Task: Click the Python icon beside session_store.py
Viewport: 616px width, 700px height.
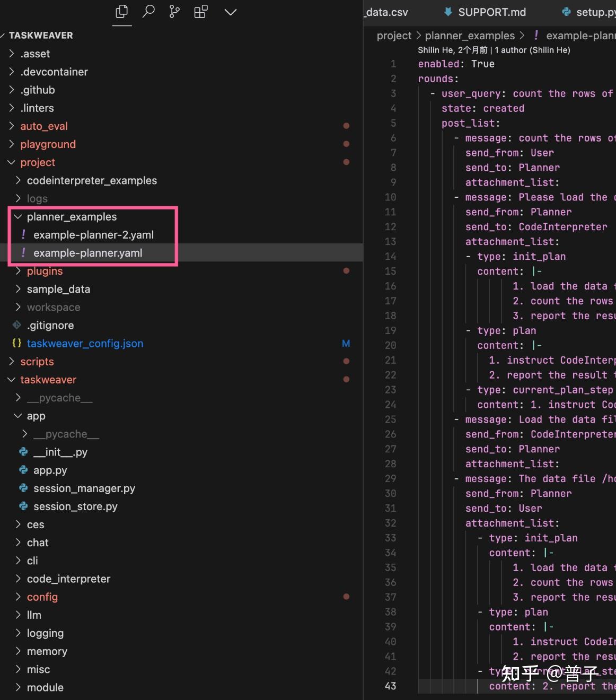Action: pyautogui.click(x=23, y=506)
